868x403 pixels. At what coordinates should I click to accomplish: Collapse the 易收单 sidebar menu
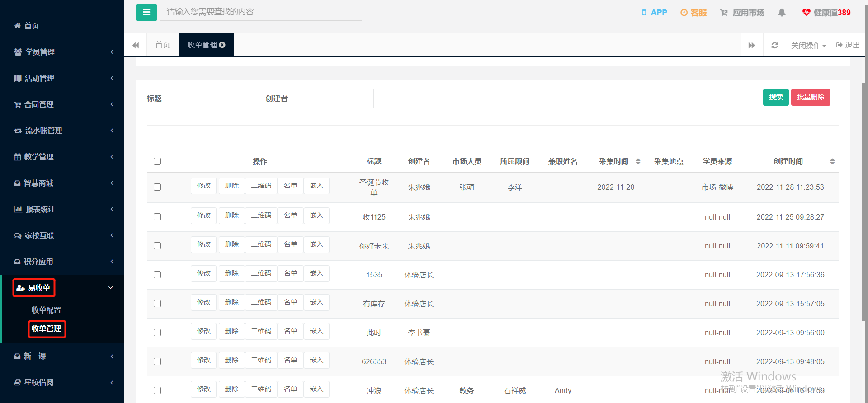(x=62, y=288)
